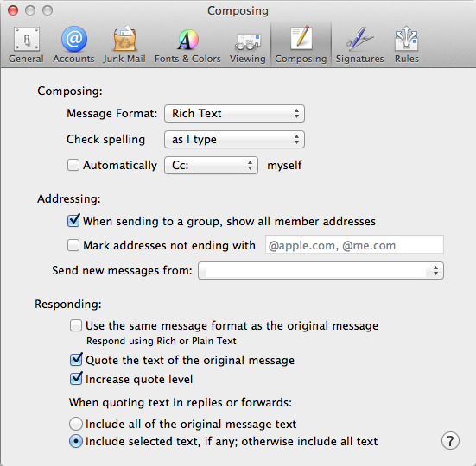This screenshot has height=466, width=476.
Task: Zoom the Composing window
Action: point(48,10)
